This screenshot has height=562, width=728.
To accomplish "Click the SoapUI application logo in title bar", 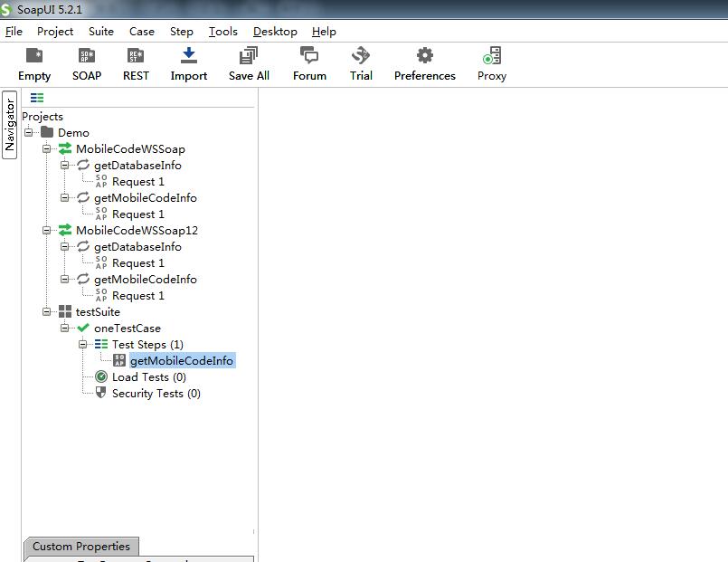I will point(6,9).
